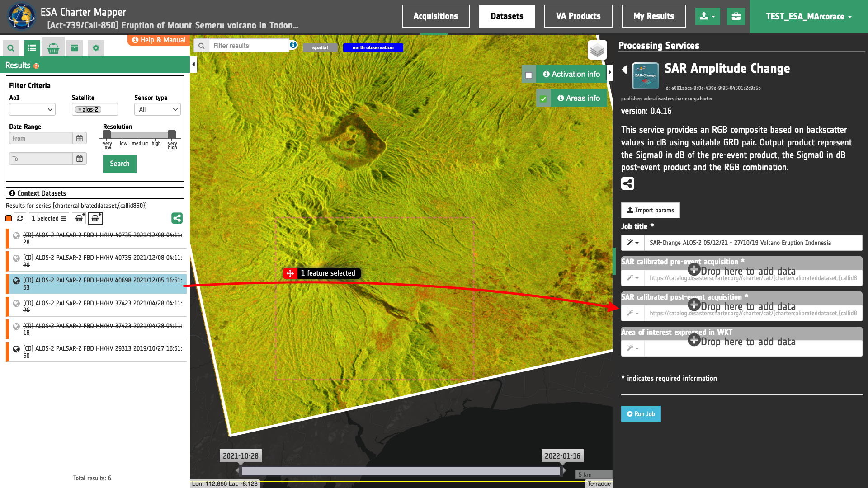Switch to the Acquisitions tab
This screenshot has height=488, width=868.
pyautogui.click(x=435, y=16)
